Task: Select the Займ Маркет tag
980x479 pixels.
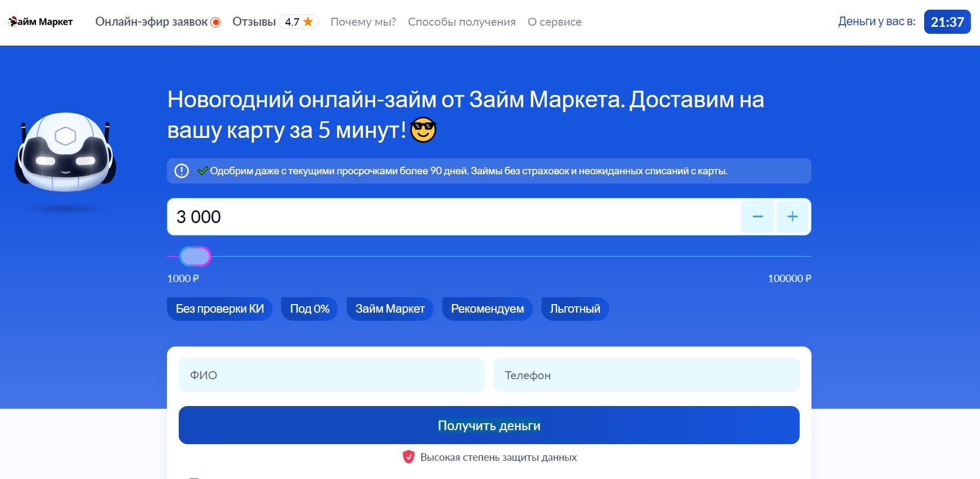Action: click(x=390, y=309)
